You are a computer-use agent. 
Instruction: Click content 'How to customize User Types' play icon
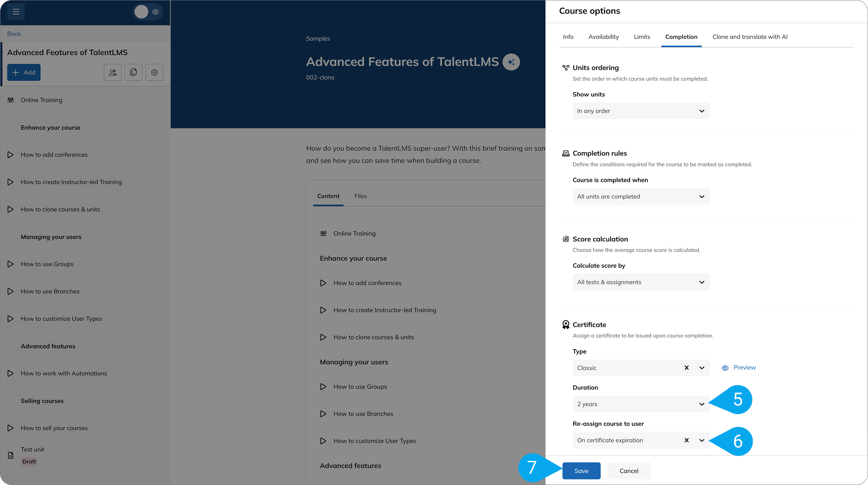(x=323, y=441)
